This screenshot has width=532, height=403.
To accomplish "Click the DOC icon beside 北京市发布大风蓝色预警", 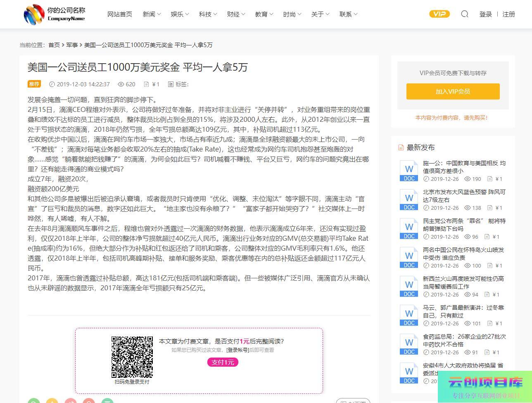I will point(409,200).
